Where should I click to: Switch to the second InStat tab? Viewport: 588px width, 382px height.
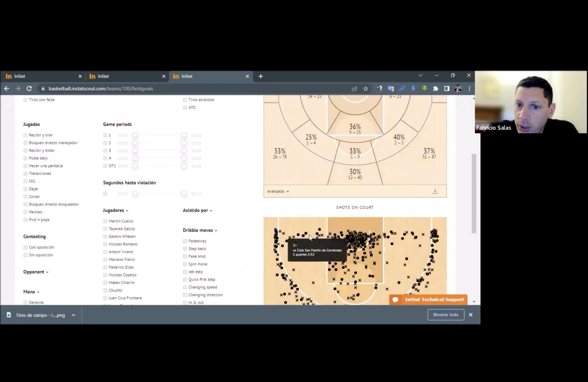(x=126, y=76)
